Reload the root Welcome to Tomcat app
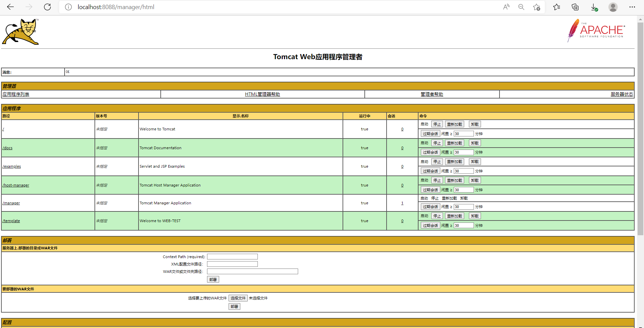Image resolution: width=644 pixels, height=328 pixels. pyautogui.click(x=454, y=124)
